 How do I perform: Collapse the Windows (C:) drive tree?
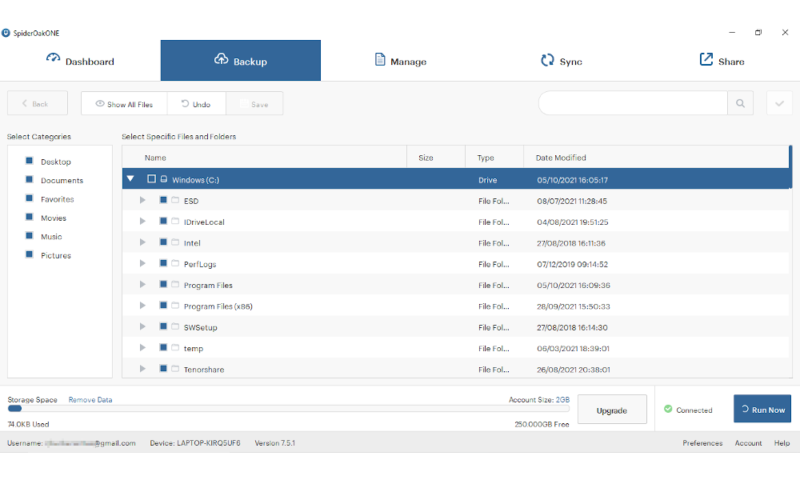pos(131,179)
